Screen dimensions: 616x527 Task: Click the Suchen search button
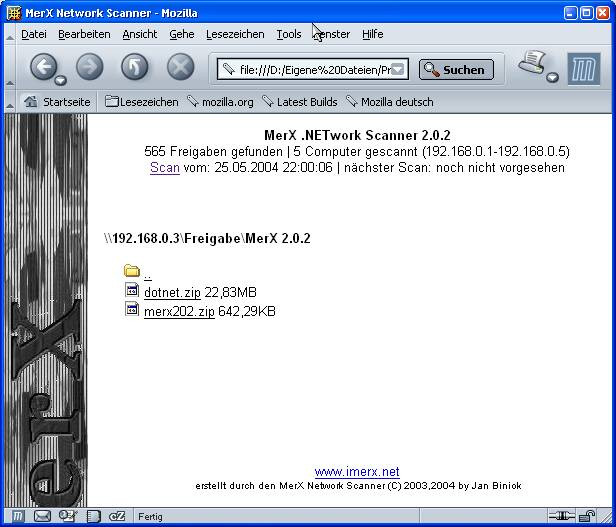pos(456,70)
